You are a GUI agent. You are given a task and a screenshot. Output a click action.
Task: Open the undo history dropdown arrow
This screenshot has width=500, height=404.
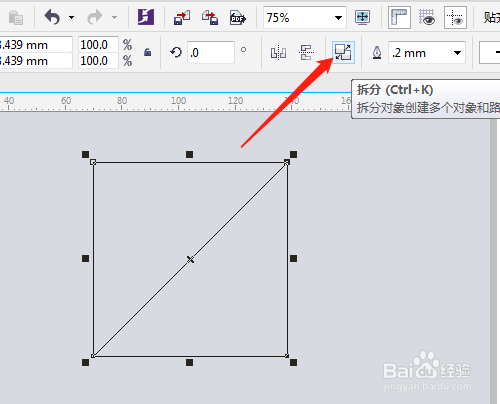[x=71, y=17]
